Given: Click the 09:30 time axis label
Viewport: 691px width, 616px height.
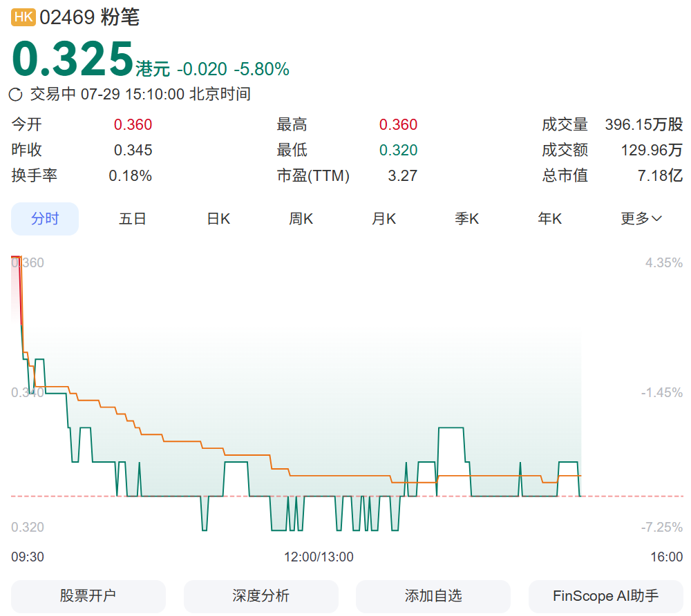Looking at the screenshot, I should click(28, 557).
